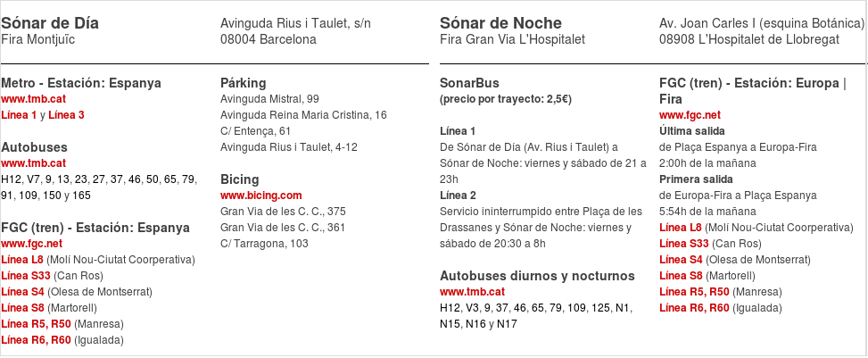Click Línea R6, R60 under Europa | Fira

coord(694,308)
